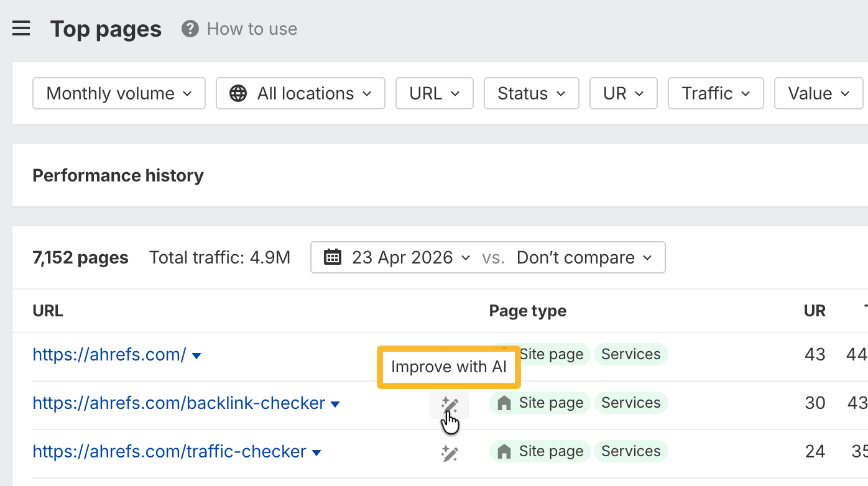Open the Status filter dropdown
Screen dimensions: 868x486
[531, 93]
